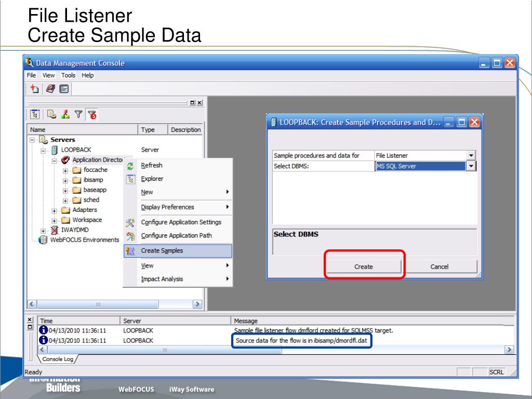This screenshot has width=532, height=399.
Task: Click the 'Source data for the flow' message
Action: [301, 340]
